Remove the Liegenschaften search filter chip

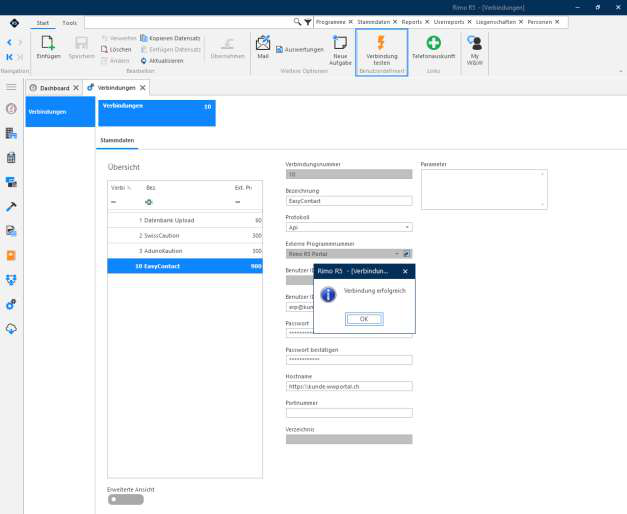click(521, 22)
